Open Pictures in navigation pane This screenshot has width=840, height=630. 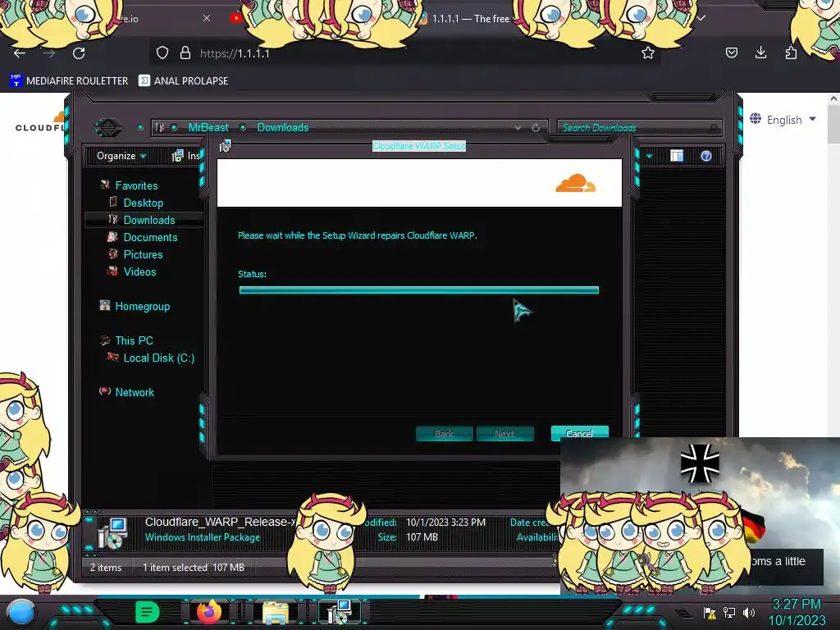[x=143, y=254]
